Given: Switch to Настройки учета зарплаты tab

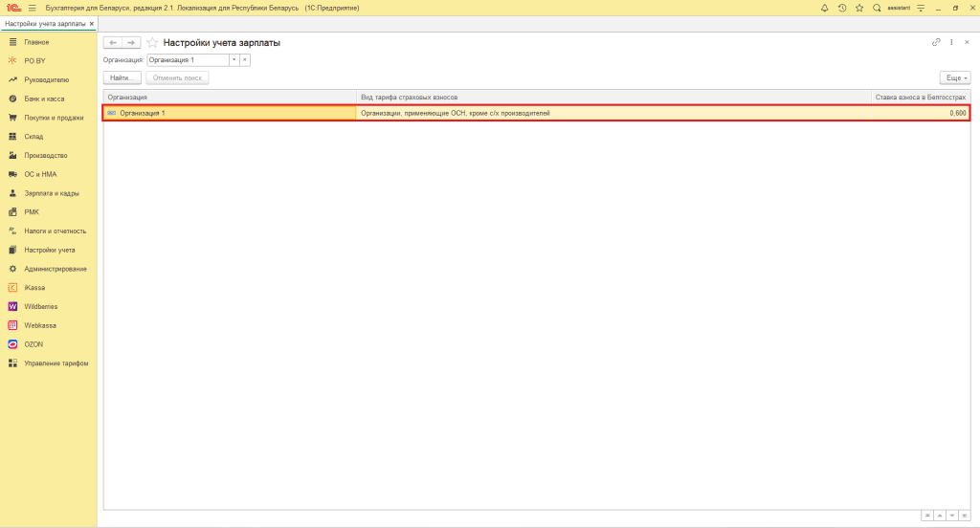Looking at the screenshot, I should (x=45, y=24).
